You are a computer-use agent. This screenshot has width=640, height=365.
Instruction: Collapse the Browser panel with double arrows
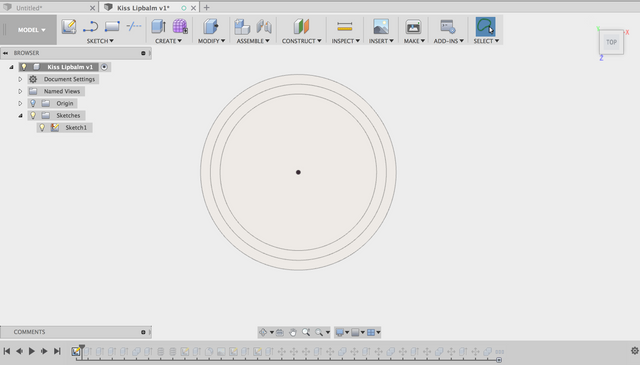[5, 53]
